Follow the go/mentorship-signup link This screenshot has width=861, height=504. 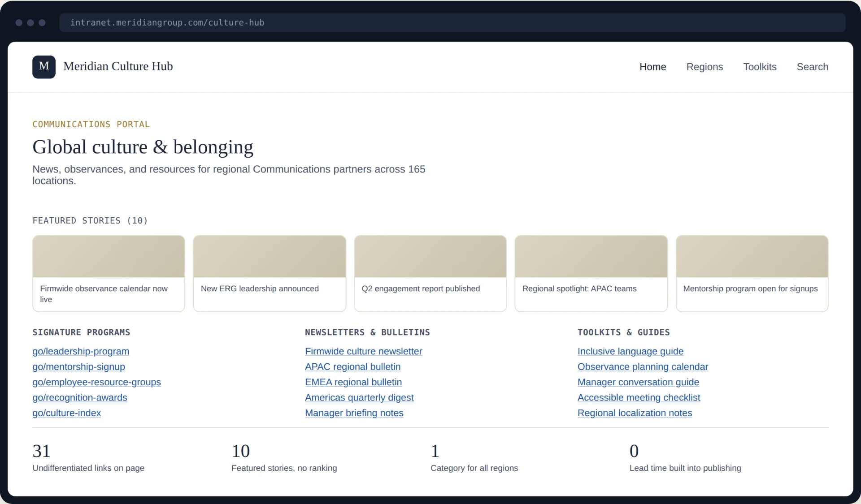click(78, 366)
